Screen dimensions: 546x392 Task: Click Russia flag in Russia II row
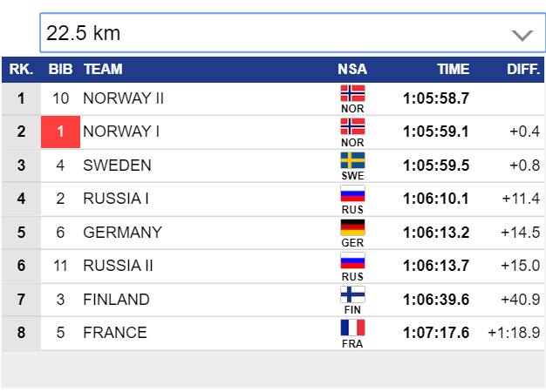pyautogui.click(x=352, y=260)
